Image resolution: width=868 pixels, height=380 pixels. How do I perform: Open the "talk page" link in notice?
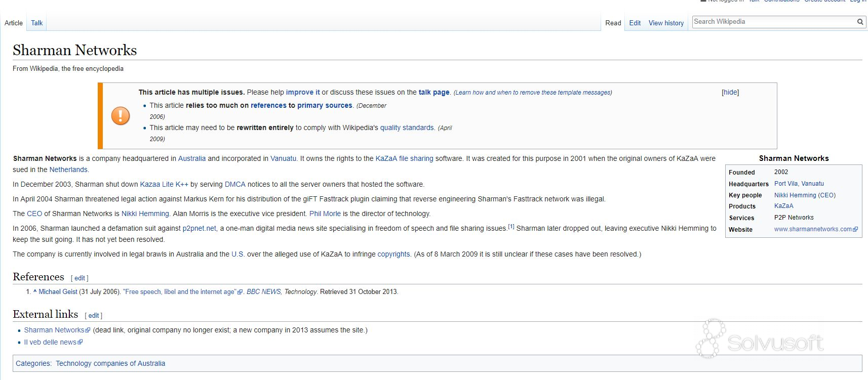click(x=434, y=92)
